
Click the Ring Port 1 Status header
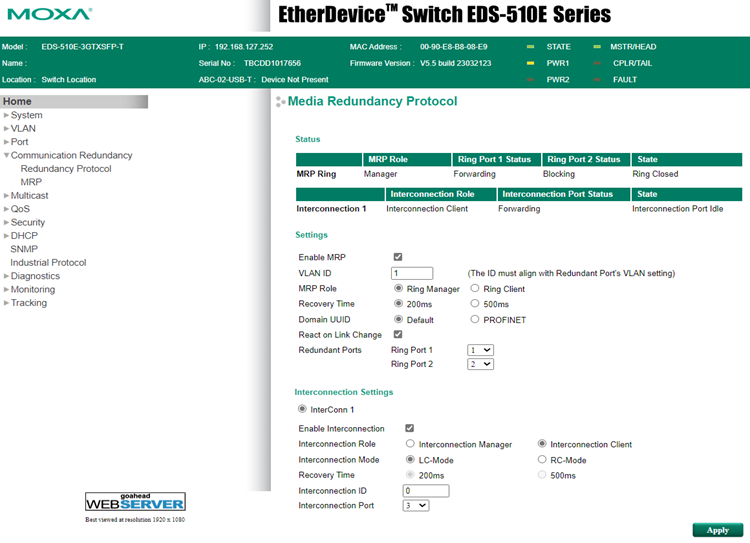(x=496, y=159)
